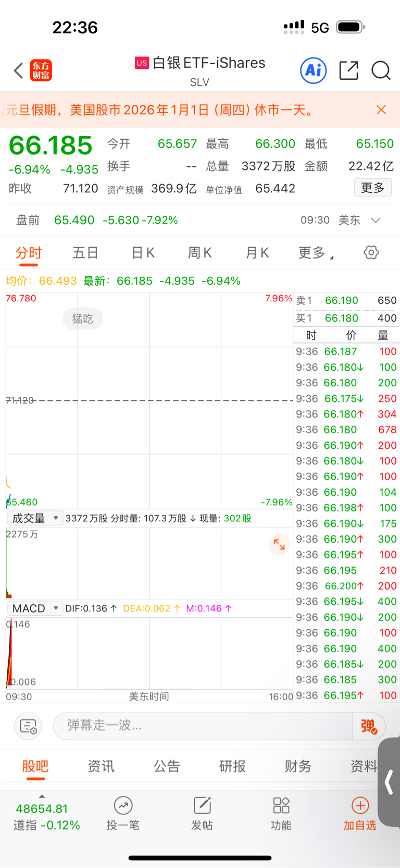Image resolution: width=400 pixels, height=868 pixels.
Task: Tap the 最高 66.300 value
Action: 275,144
